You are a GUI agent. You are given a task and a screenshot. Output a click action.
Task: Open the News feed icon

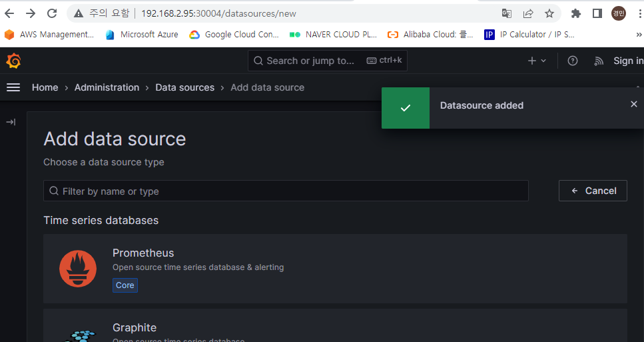click(599, 61)
